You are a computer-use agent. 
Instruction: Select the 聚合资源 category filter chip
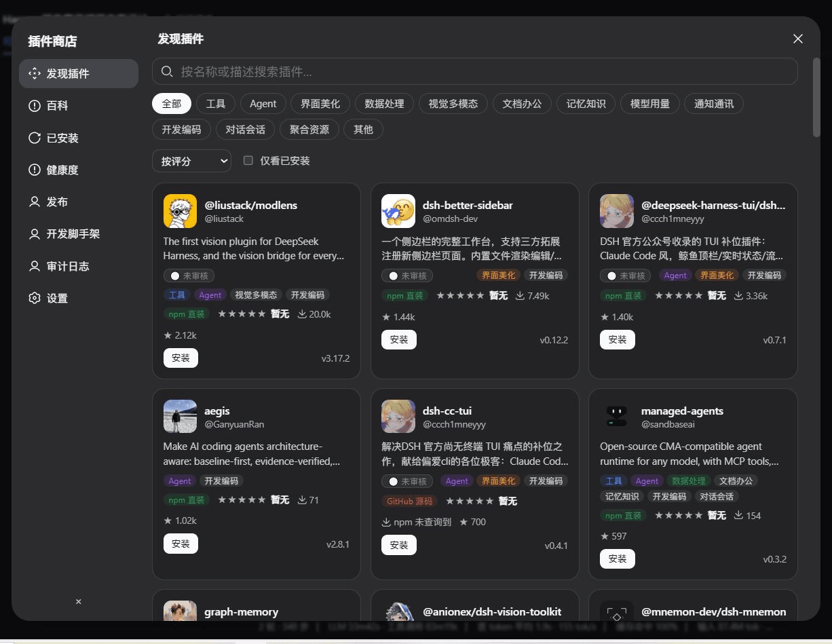(309, 130)
